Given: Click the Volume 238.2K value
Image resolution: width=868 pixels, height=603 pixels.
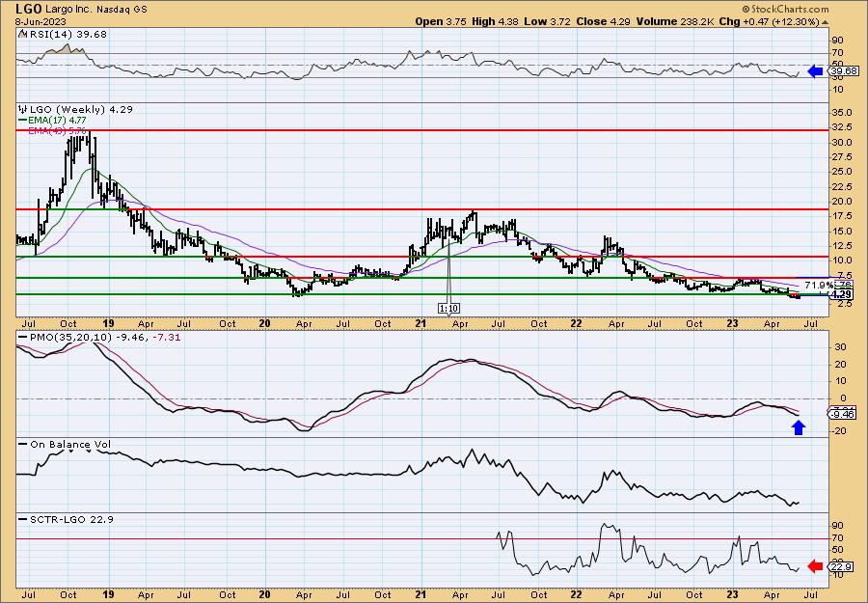Looking at the screenshot, I should pyautogui.click(x=675, y=21).
